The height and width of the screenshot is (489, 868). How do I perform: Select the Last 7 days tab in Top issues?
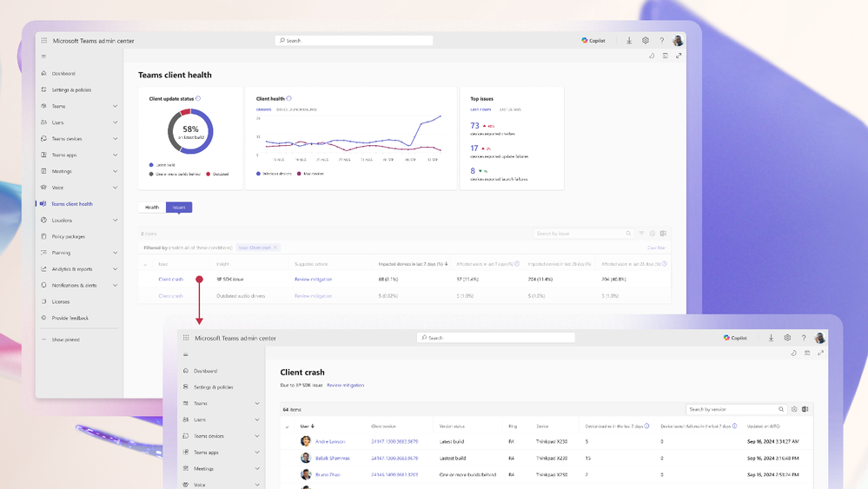pyautogui.click(x=480, y=109)
